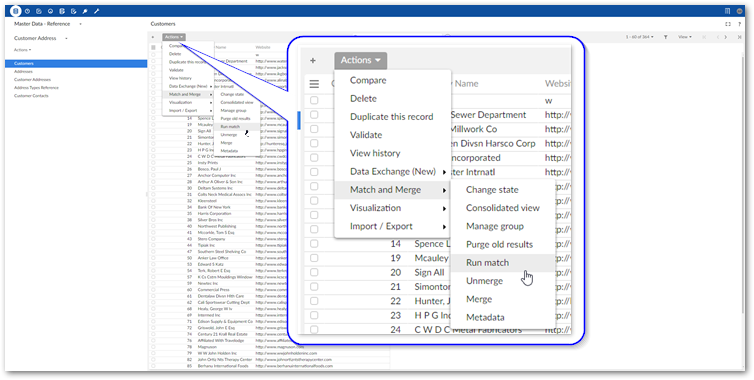Select the row checkbox for Insty Prints
This screenshot has width=754, height=380.
pyautogui.click(x=153, y=163)
